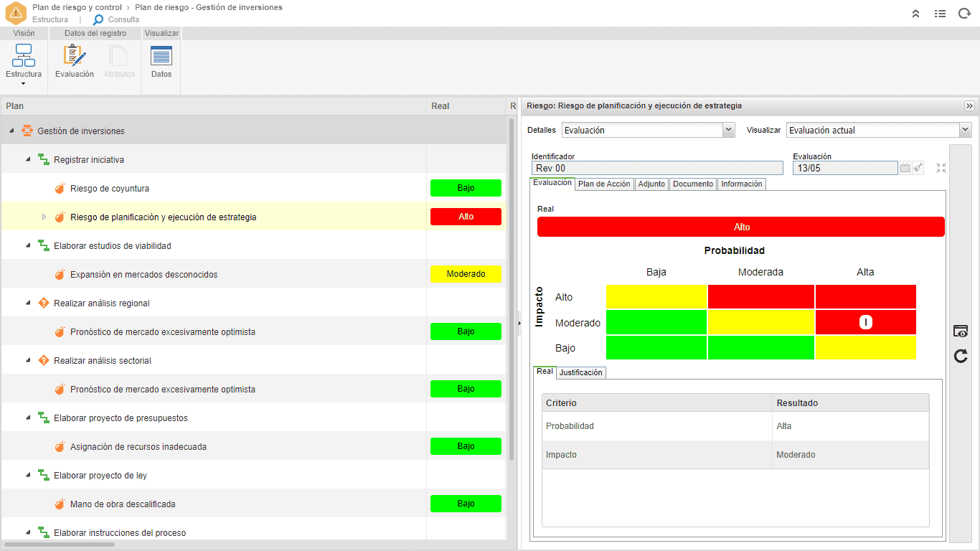
Task: Click the horizontal scrollbar below the plan tree
Action: [58, 545]
